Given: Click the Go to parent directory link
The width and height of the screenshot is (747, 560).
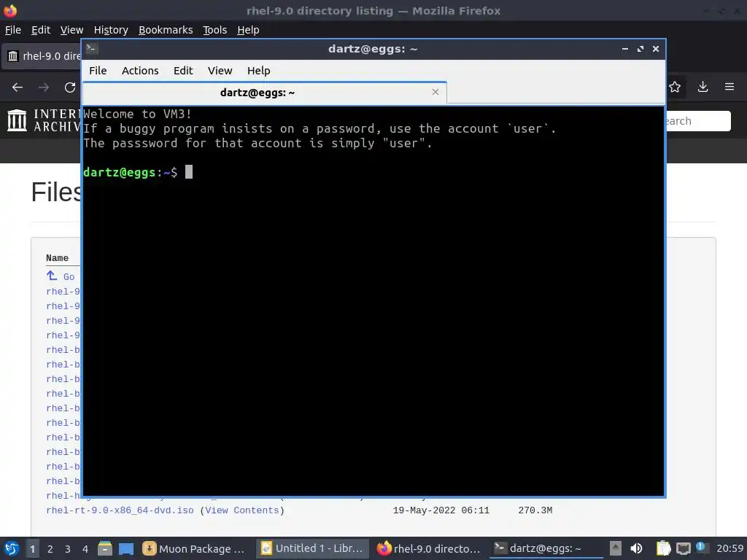Looking at the screenshot, I should 61,276.
